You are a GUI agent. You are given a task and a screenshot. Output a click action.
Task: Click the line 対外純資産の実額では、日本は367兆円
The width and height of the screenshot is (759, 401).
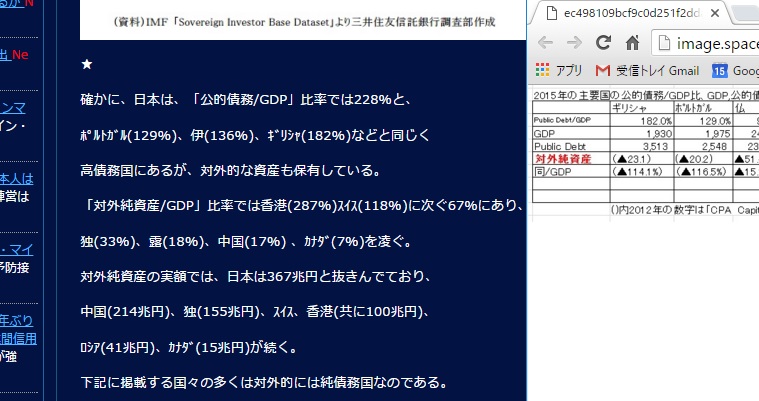tap(255, 277)
